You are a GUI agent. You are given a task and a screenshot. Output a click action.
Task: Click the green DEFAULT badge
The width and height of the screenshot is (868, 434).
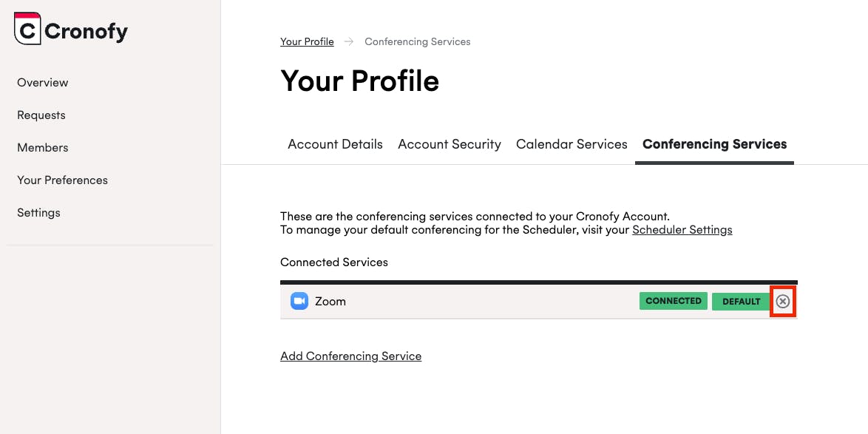pos(741,301)
